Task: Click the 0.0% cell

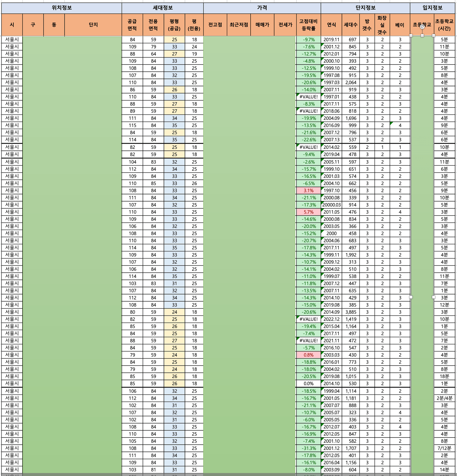Action: click(x=309, y=384)
